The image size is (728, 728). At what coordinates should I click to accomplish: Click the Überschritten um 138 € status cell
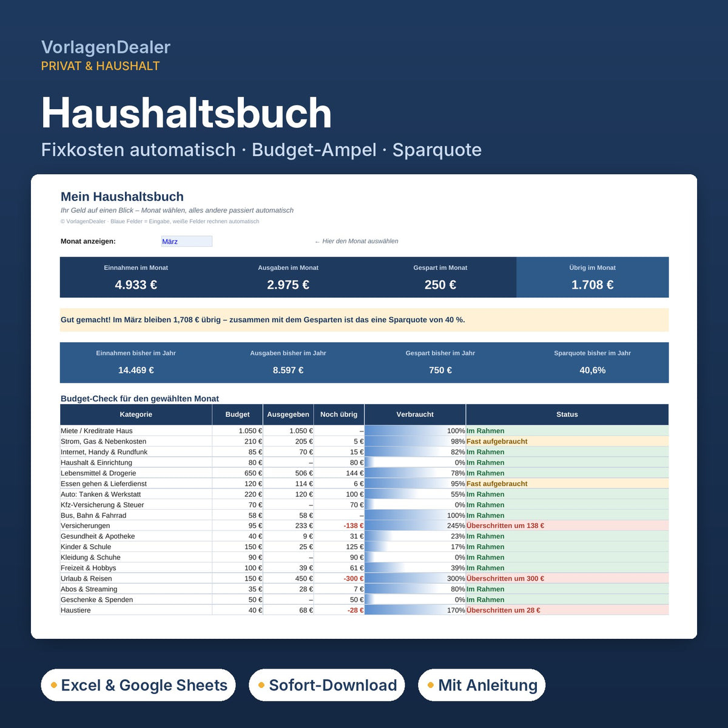pyautogui.click(x=567, y=526)
